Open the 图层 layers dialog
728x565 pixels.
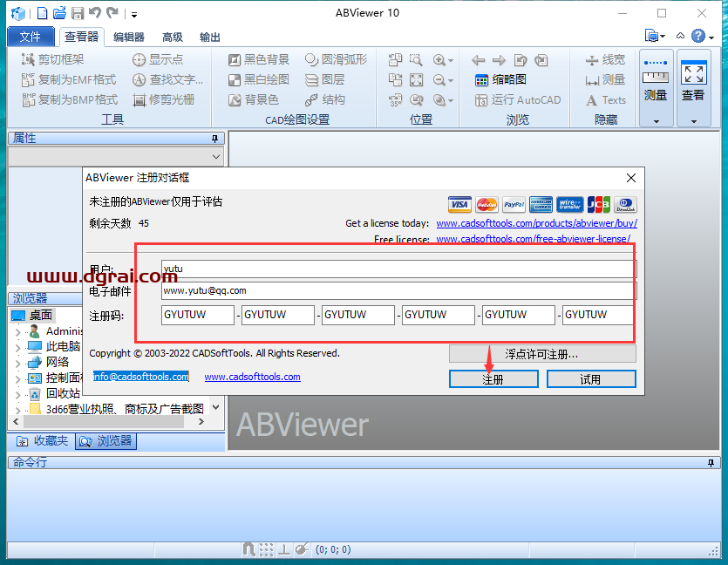324,80
